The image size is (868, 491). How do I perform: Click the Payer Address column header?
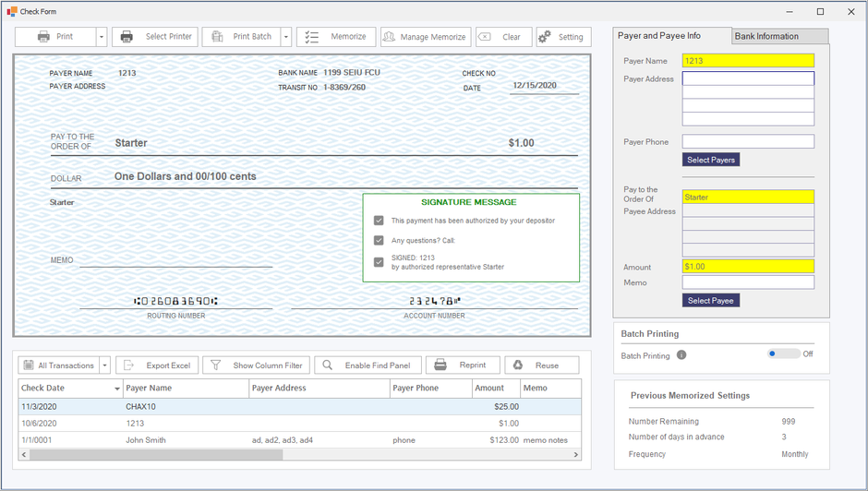pos(319,389)
